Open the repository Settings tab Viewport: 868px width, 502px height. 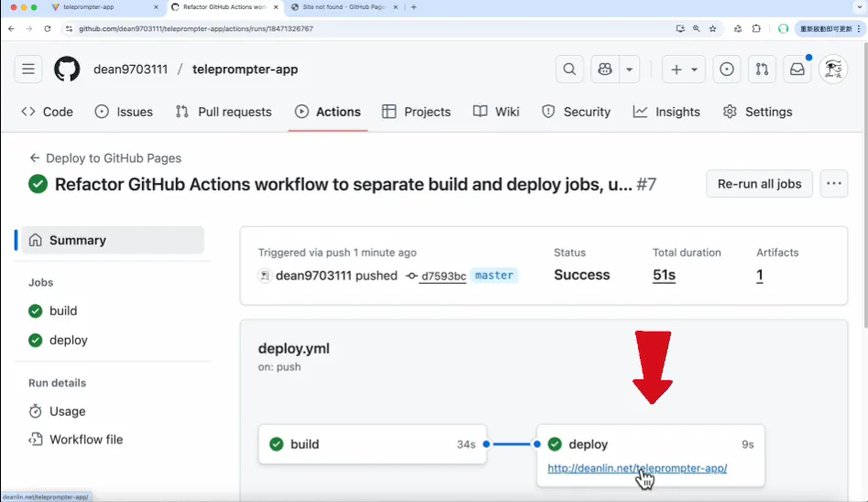[x=757, y=112]
